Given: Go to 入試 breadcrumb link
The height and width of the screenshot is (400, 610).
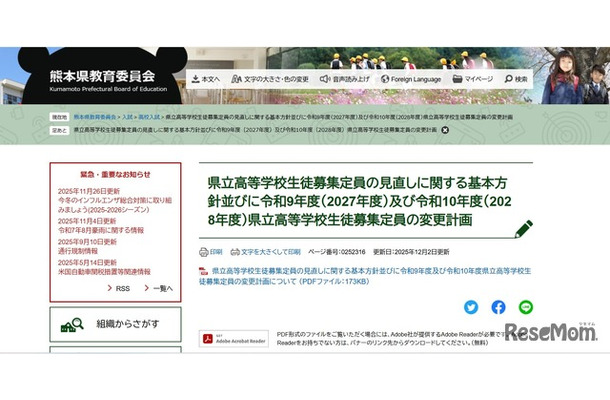Looking at the screenshot, I should pyautogui.click(x=127, y=117).
